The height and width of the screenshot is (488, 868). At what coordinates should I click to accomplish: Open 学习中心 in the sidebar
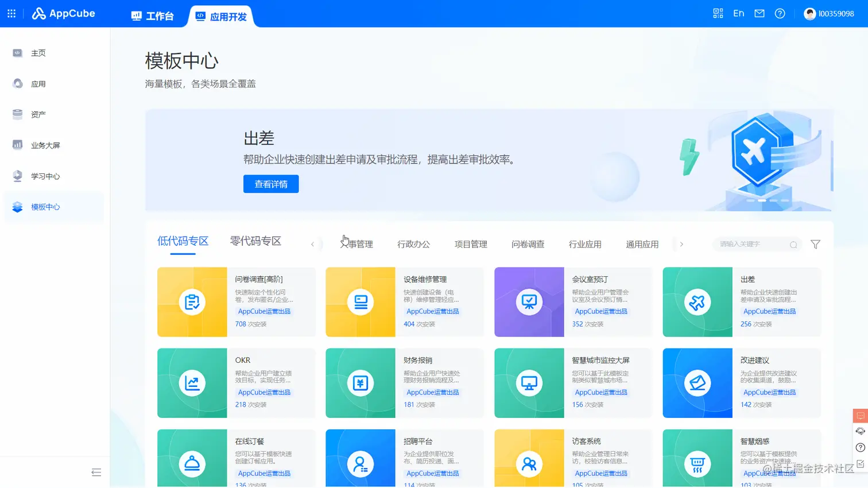[x=55, y=176]
